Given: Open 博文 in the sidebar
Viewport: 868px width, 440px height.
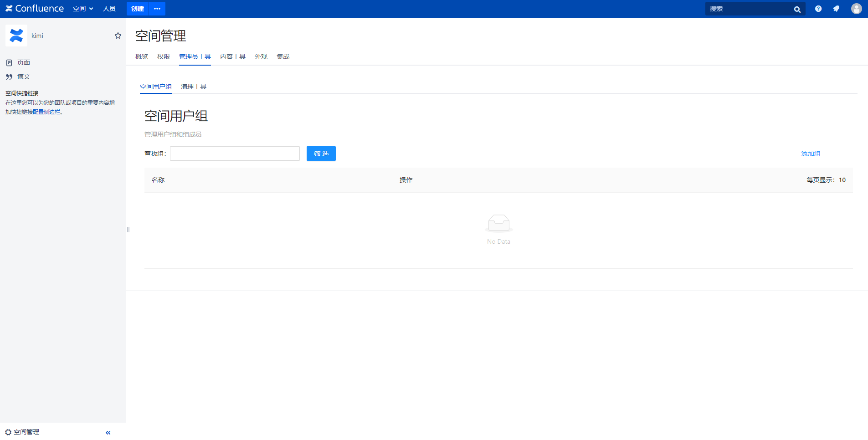Looking at the screenshot, I should click(23, 77).
